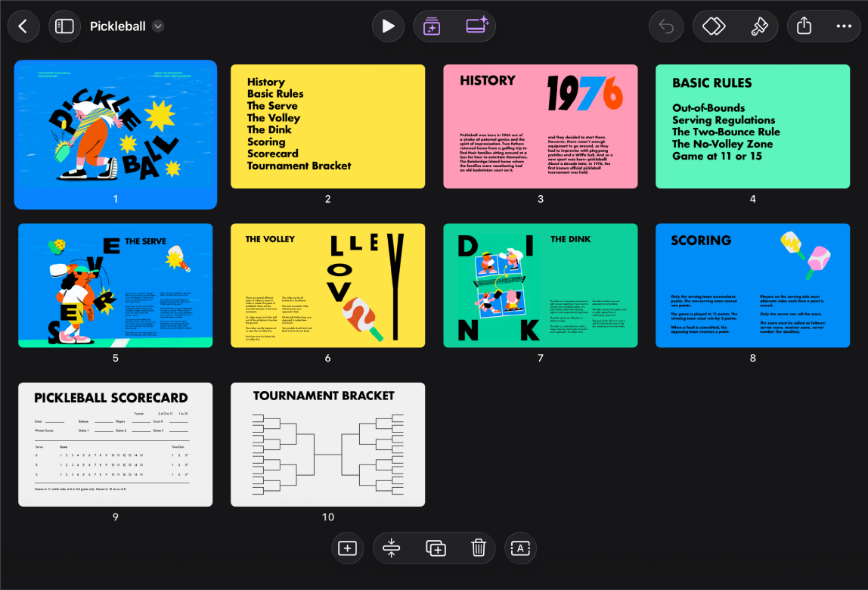Open the animate diamond icon
Screen dimensions: 868x590
point(714,26)
